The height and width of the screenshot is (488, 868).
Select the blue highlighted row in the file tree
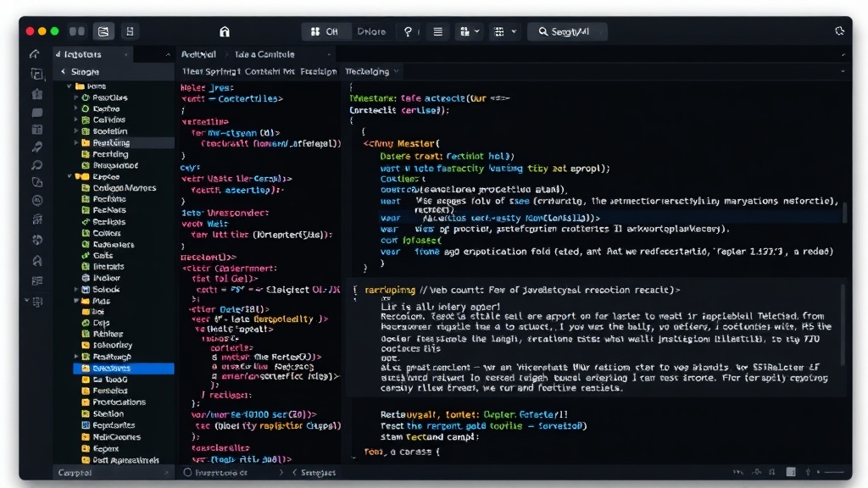click(124, 368)
